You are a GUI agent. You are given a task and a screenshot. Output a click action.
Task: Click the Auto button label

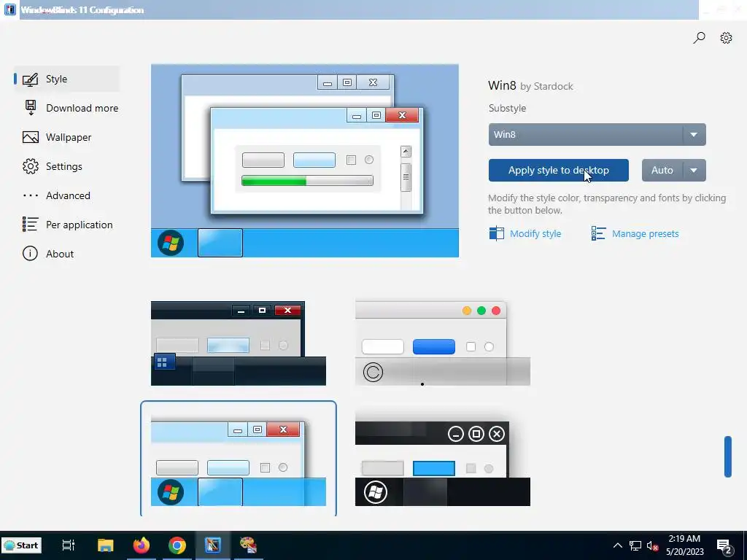pyautogui.click(x=662, y=170)
